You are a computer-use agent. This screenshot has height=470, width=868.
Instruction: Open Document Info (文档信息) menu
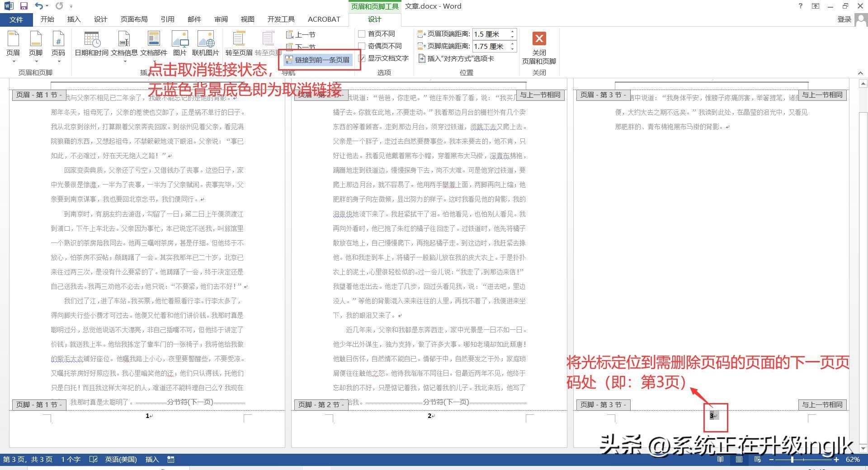click(x=124, y=47)
